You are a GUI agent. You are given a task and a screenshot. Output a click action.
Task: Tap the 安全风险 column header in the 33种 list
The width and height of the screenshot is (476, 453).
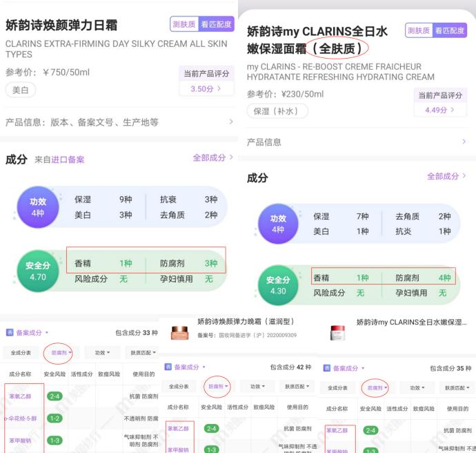(54, 374)
